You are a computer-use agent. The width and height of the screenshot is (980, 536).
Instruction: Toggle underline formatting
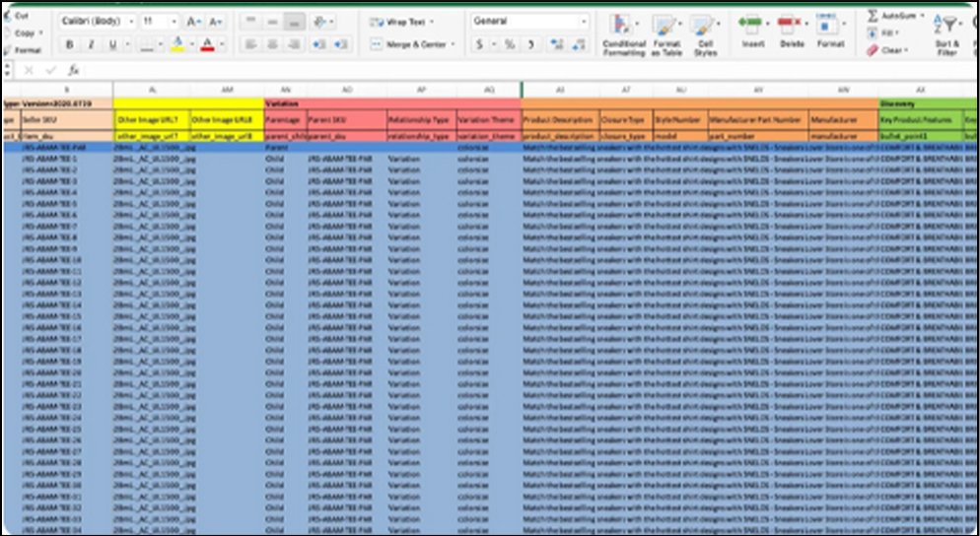click(112, 44)
